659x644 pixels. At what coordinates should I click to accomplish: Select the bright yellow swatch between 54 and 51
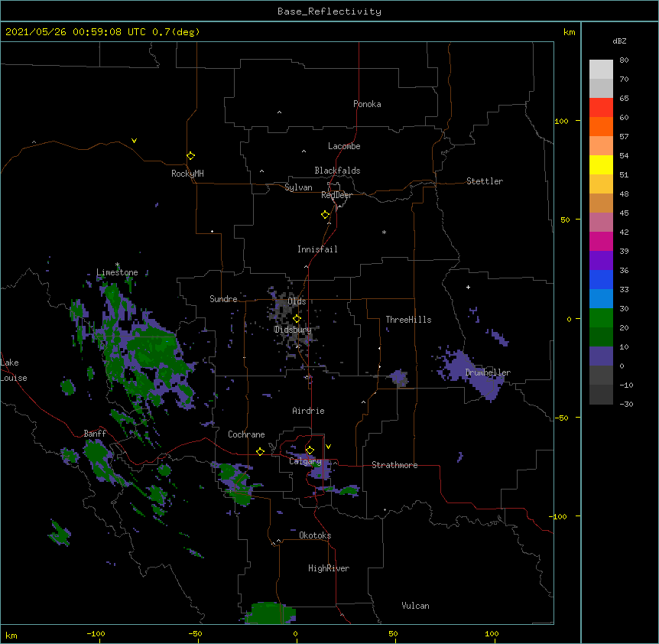tap(601, 164)
